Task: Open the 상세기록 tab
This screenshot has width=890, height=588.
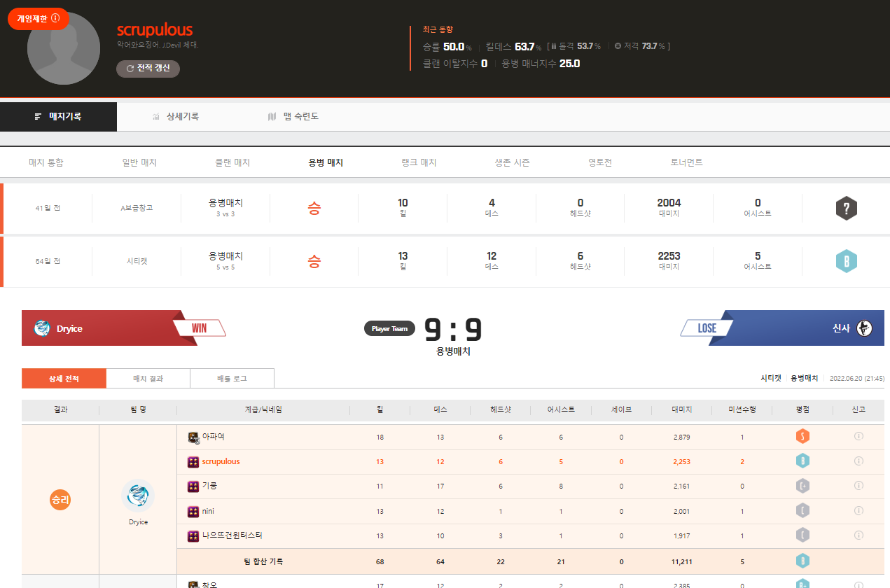Action: pyautogui.click(x=176, y=117)
